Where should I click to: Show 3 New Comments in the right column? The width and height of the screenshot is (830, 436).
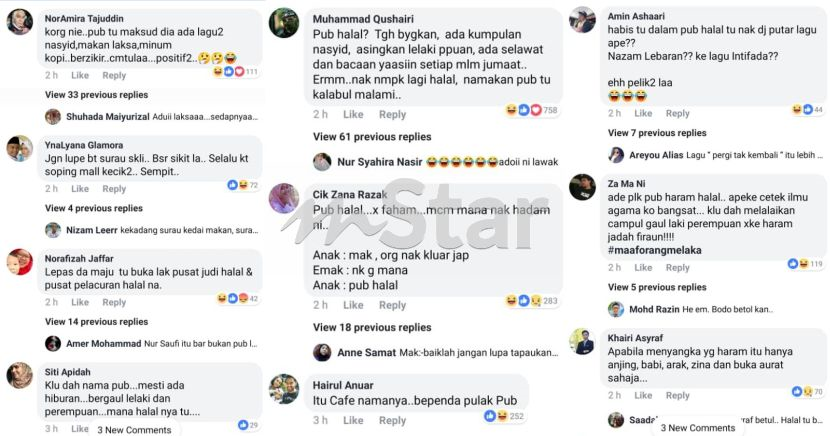tap(698, 428)
